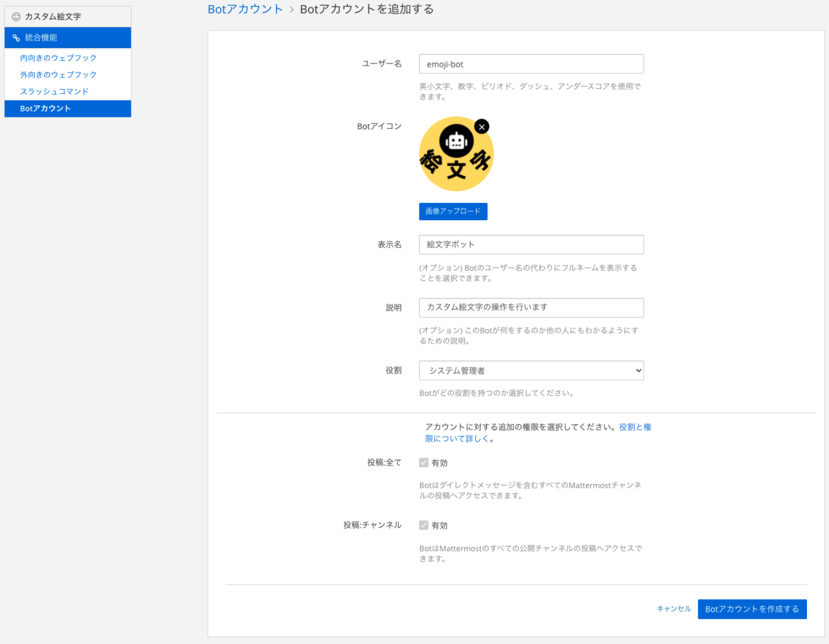Focus the 表示名 input field
Screen dimensions: 829x644
(x=531, y=245)
